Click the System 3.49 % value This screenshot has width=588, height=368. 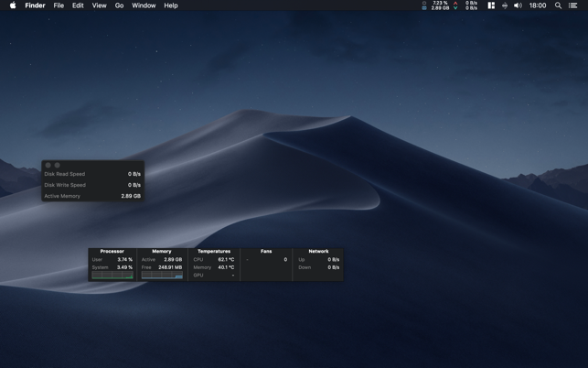125,267
